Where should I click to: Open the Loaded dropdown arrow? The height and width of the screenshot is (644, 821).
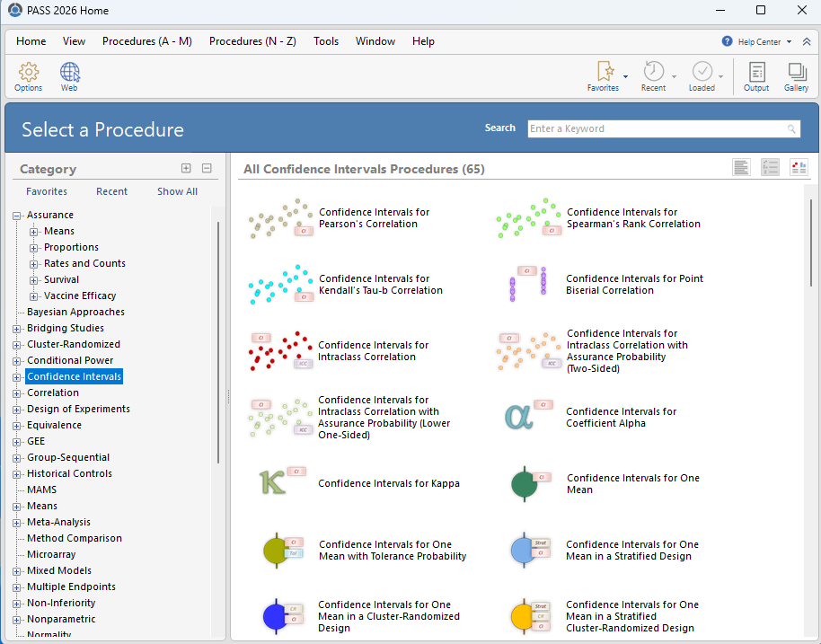721,76
